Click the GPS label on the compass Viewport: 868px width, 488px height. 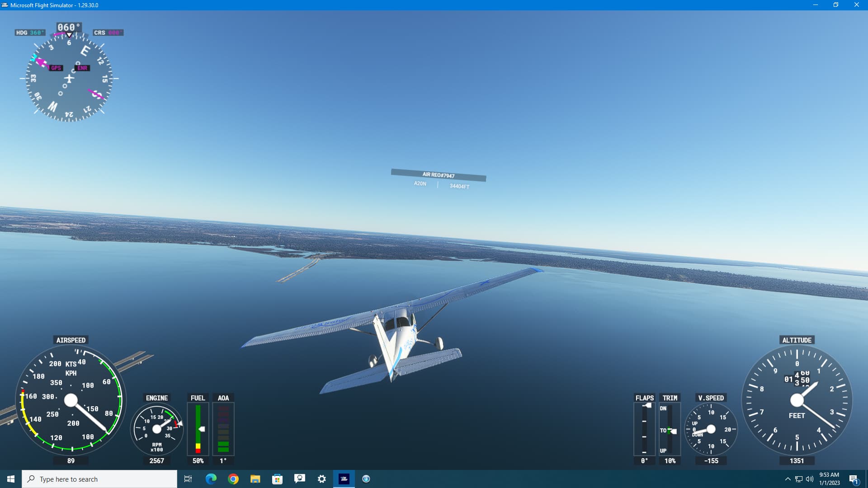coord(56,68)
